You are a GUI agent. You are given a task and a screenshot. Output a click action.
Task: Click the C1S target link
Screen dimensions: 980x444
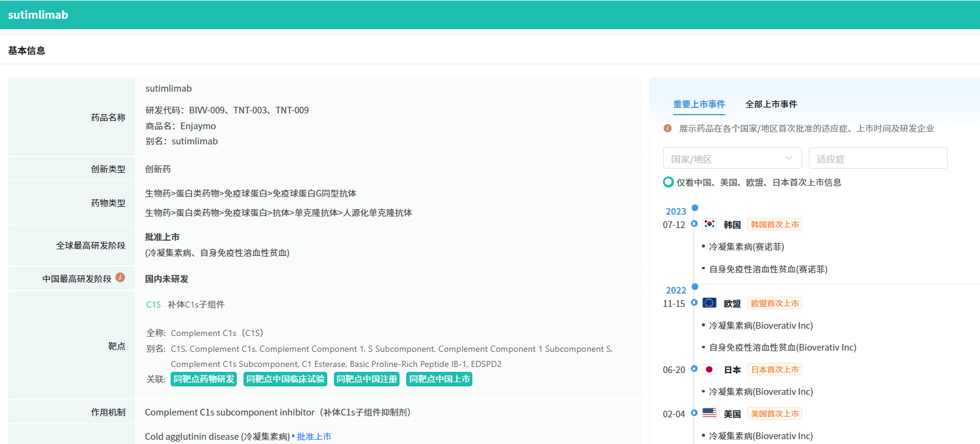coord(154,304)
